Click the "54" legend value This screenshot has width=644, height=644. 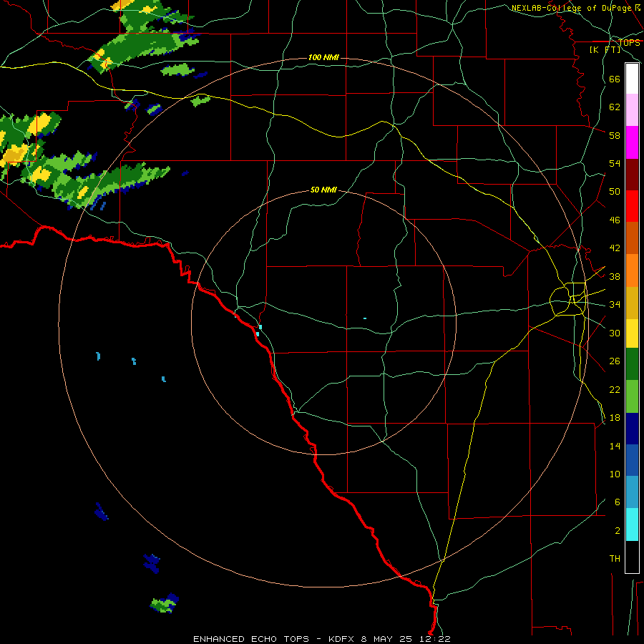pyautogui.click(x=615, y=163)
